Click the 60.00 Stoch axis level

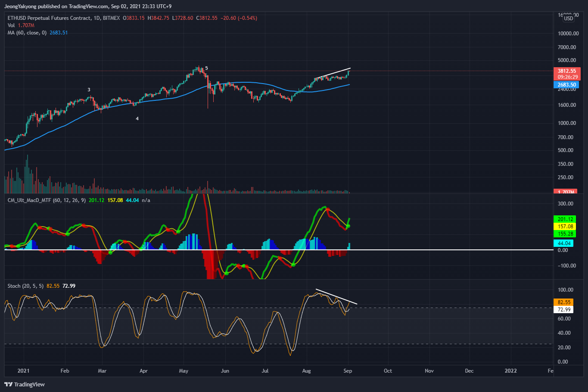(564, 319)
